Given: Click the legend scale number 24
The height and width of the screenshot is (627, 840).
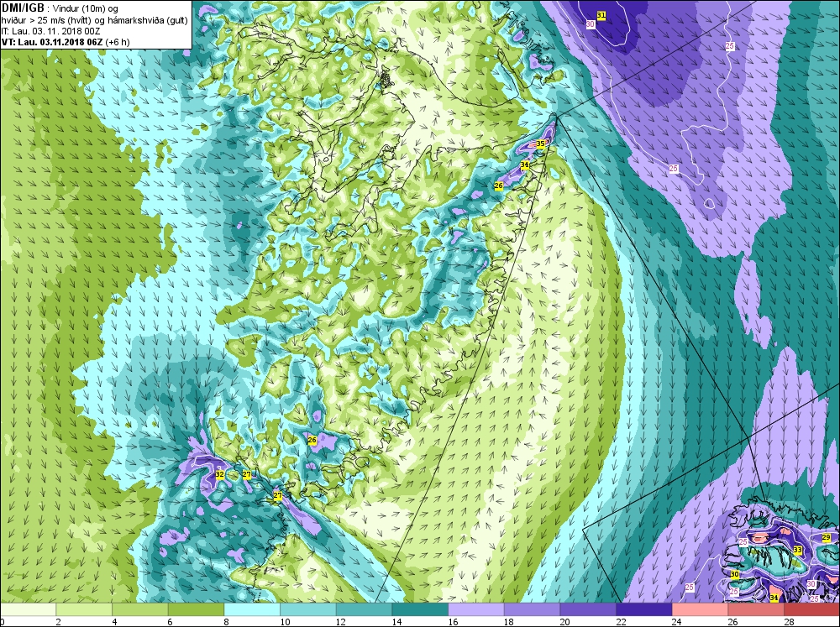Looking at the screenshot, I should 676,622.
